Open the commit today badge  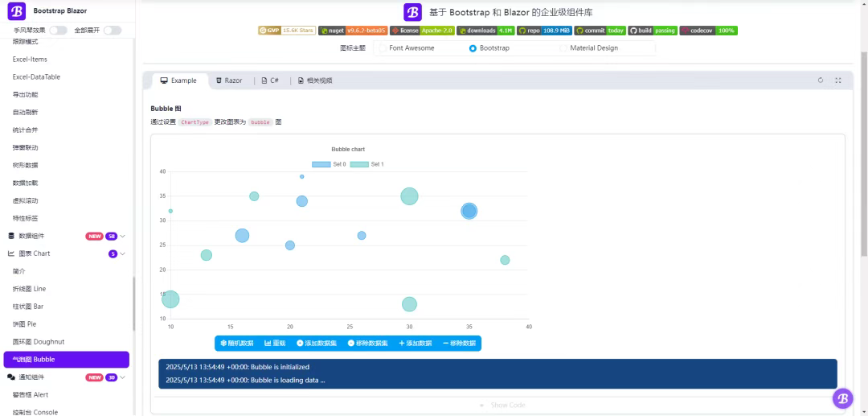click(x=600, y=31)
